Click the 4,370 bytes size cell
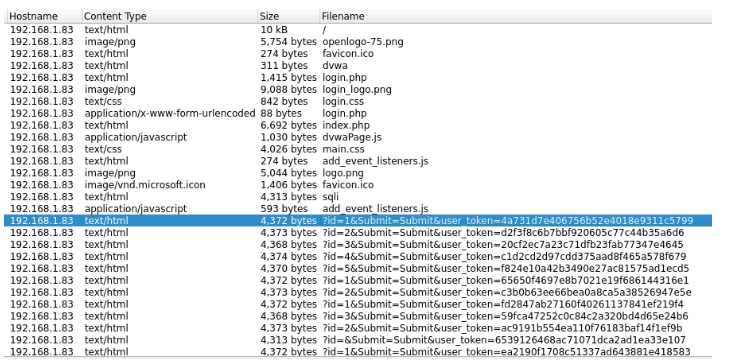Viewport: 732px width, 362px height. pos(289,269)
